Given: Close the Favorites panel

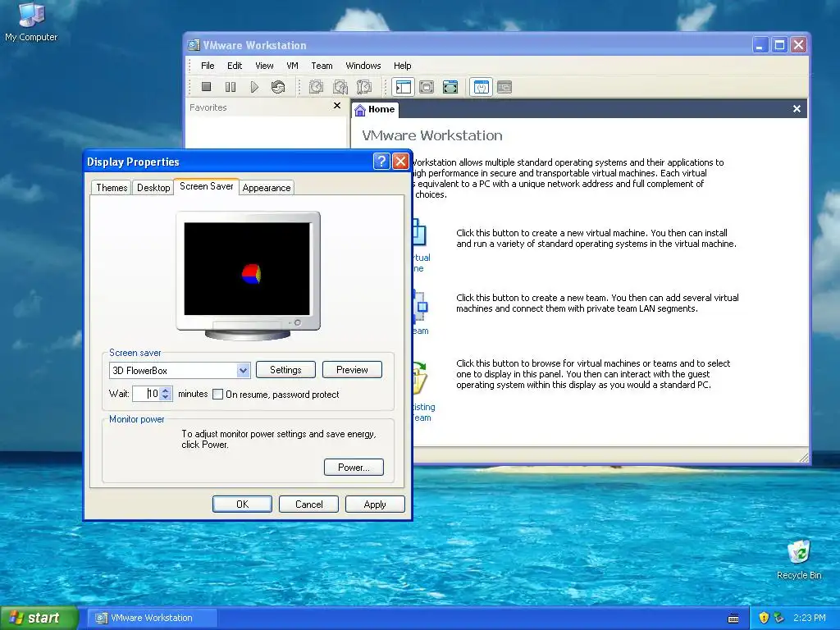Looking at the screenshot, I should click(337, 106).
